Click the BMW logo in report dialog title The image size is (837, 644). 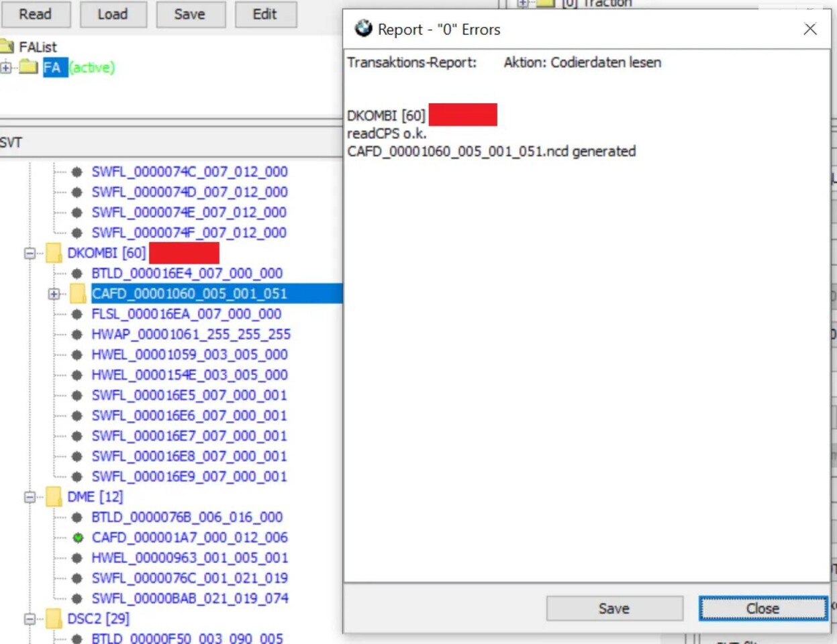click(x=363, y=29)
